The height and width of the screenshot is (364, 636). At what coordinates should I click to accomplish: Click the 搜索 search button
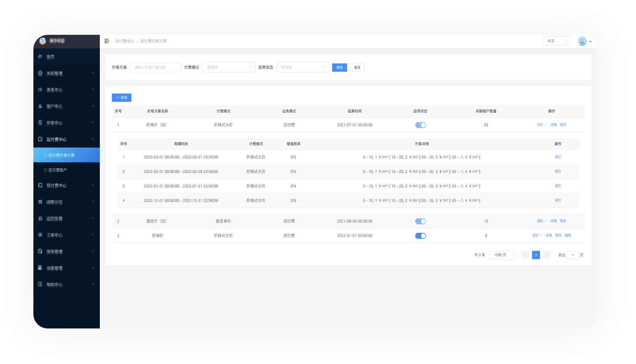click(x=339, y=67)
